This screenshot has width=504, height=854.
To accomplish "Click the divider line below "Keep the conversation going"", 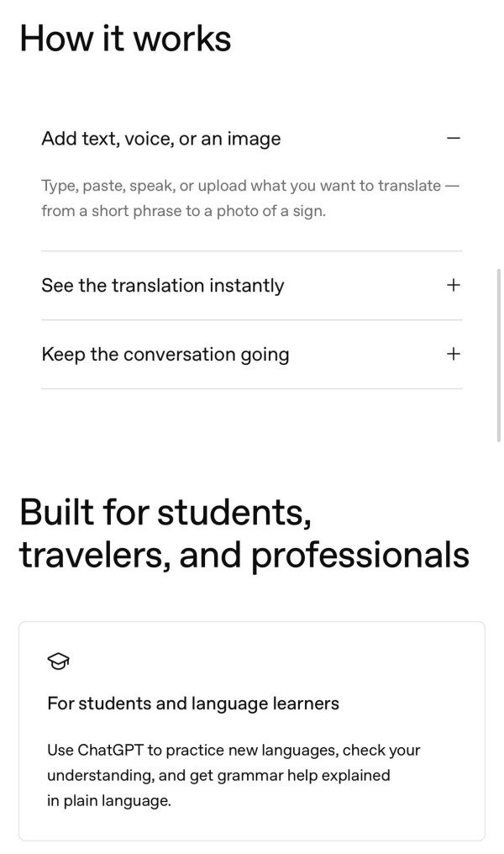I will [x=251, y=387].
